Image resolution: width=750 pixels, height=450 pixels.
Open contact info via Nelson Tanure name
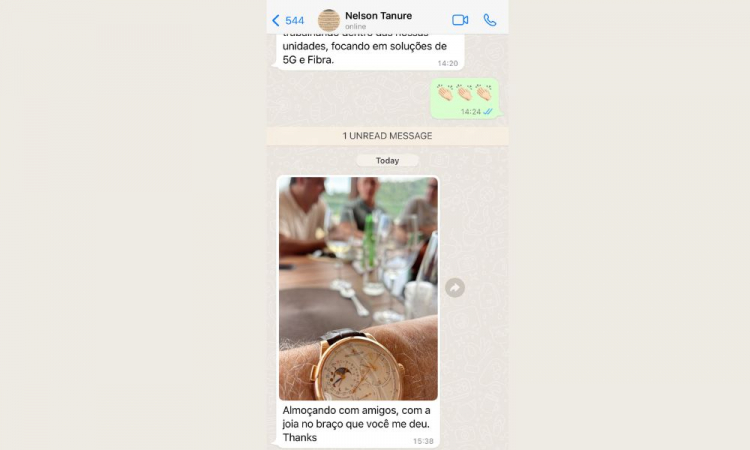pos(378,16)
